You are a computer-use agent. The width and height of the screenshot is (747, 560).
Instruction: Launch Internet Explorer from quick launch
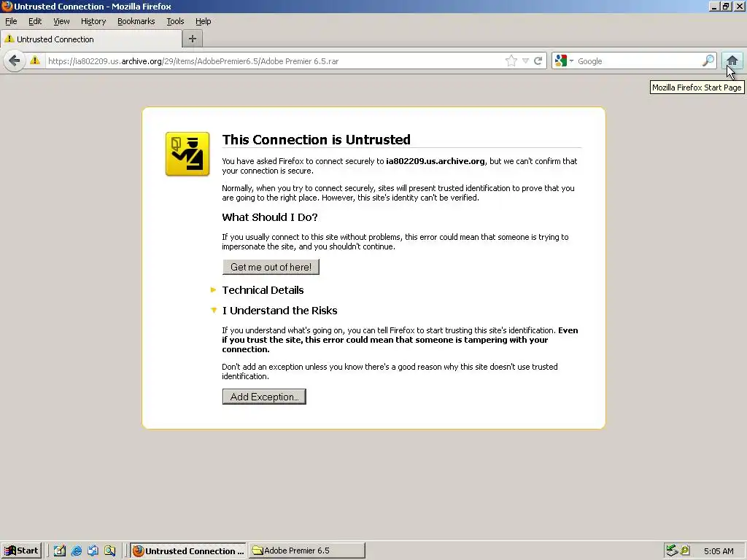[x=76, y=551]
